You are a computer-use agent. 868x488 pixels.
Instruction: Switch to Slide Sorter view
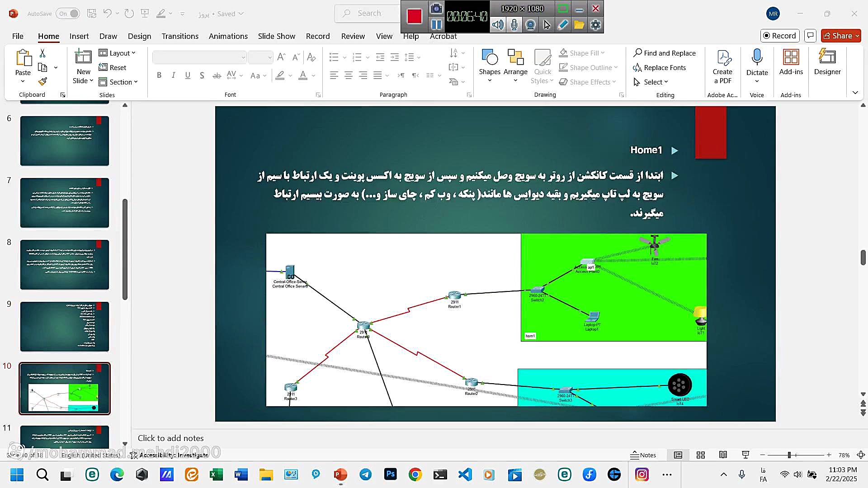701,455
